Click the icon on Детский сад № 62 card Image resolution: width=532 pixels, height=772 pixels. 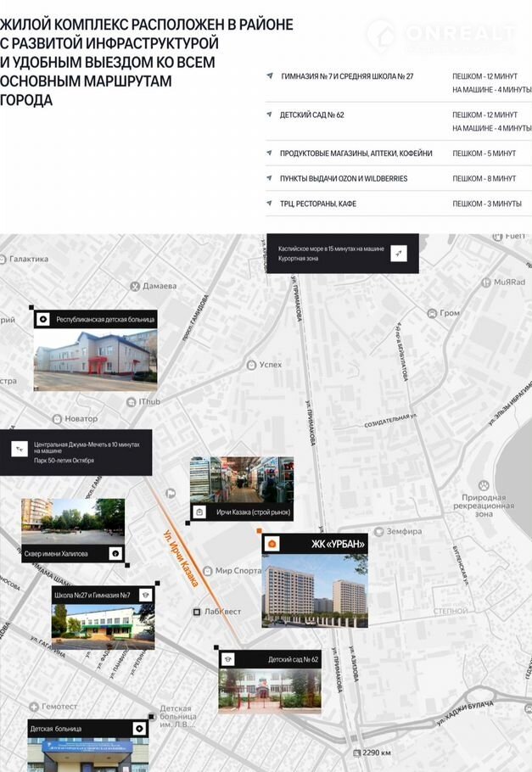(x=228, y=659)
